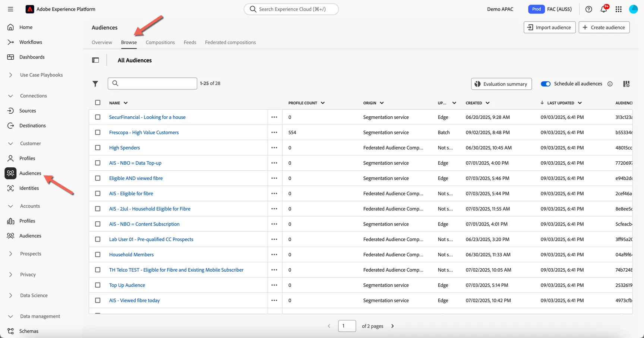The width and height of the screenshot is (644, 338).
Task: Select the AIS - Viewed fibre today checkbox
Action: (98, 300)
